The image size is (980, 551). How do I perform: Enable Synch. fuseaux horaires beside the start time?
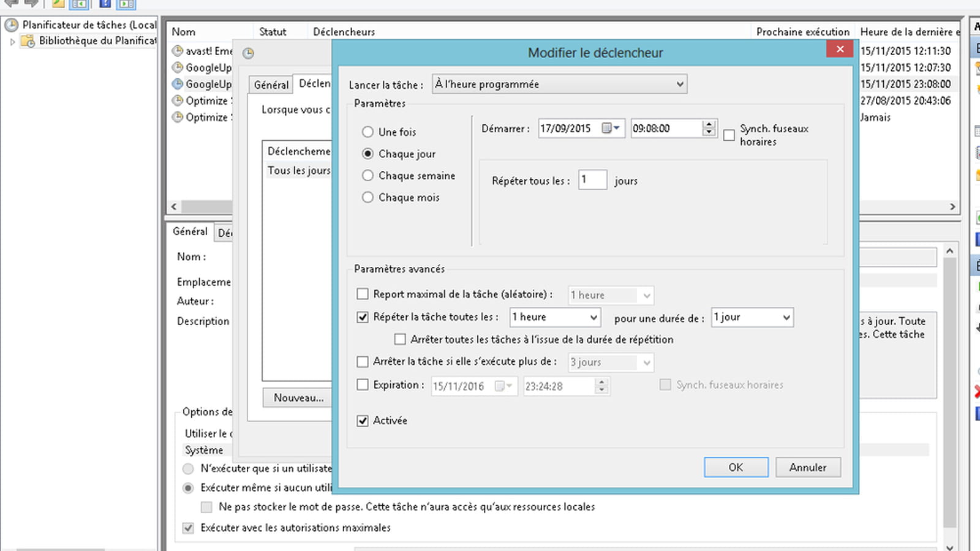729,135
